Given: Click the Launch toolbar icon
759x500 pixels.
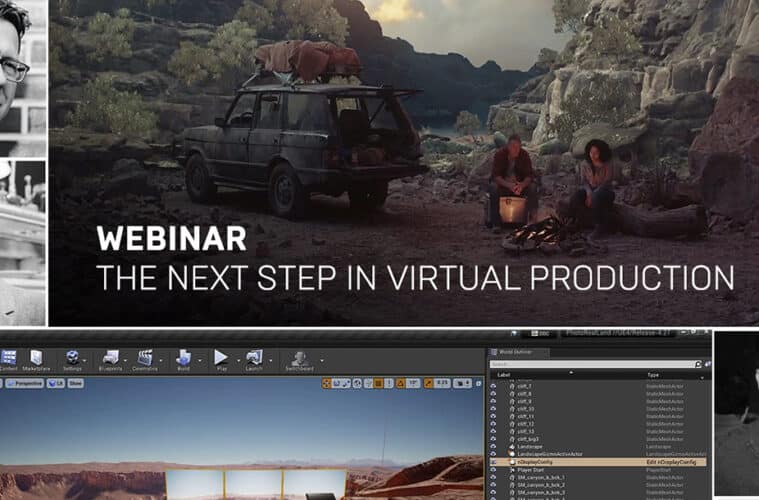Looking at the screenshot, I should tap(254, 357).
